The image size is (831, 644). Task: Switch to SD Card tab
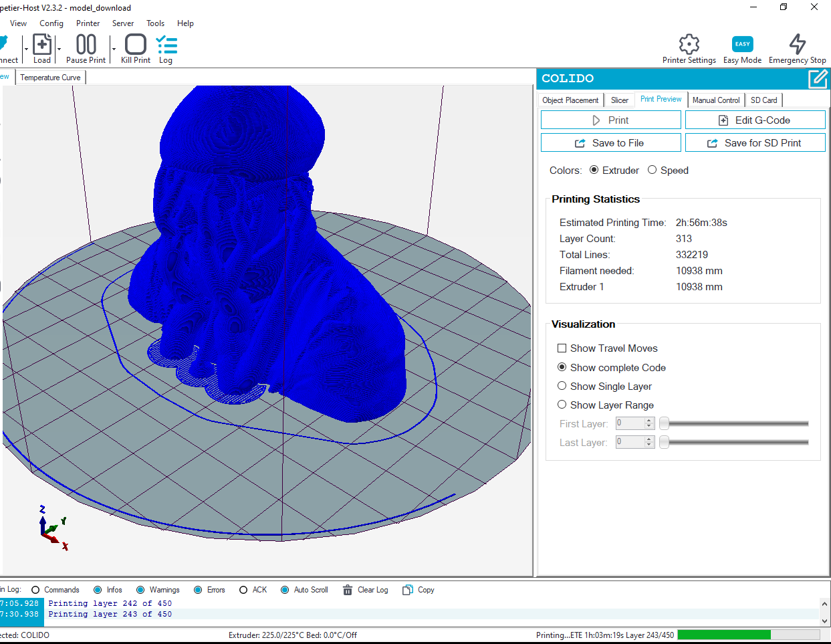pyautogui.click(x=763, y=100)
